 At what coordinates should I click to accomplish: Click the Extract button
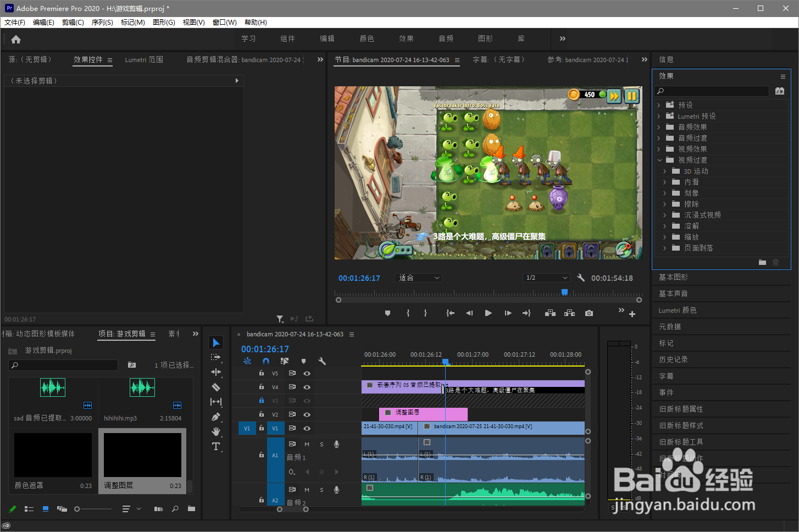pyautogui.click(x=570, y=313)
